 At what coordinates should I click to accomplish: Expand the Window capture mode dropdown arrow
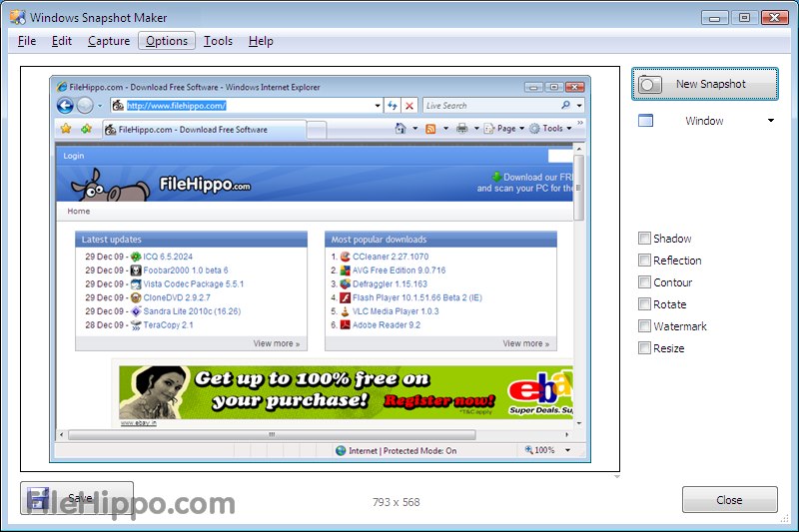point(771,121)
